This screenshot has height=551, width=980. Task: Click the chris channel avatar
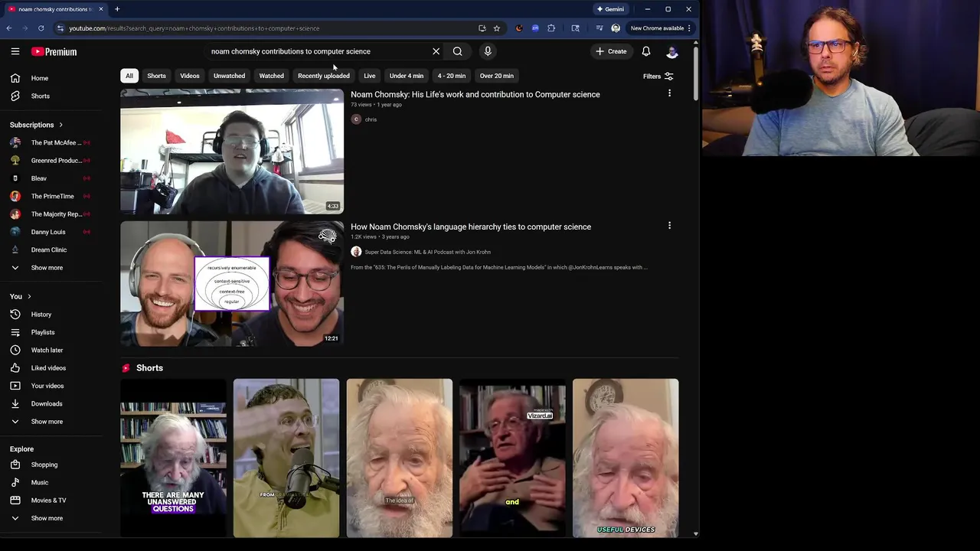click(356, 119)
